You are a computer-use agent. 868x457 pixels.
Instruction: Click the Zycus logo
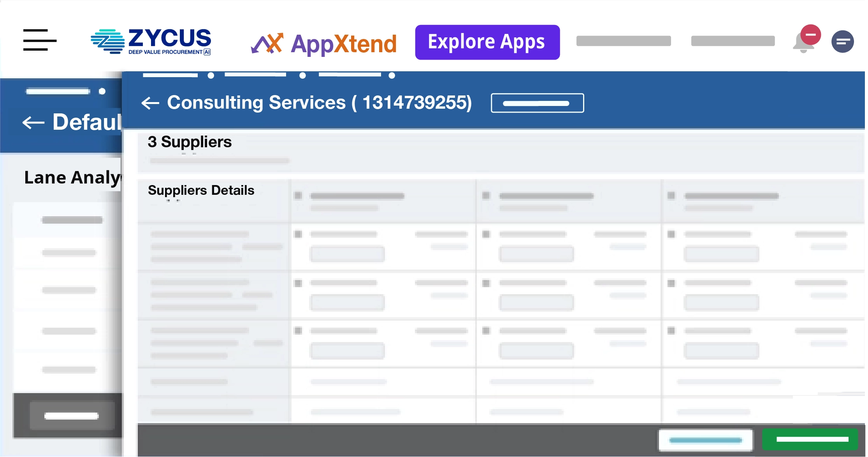pos(151,41)
